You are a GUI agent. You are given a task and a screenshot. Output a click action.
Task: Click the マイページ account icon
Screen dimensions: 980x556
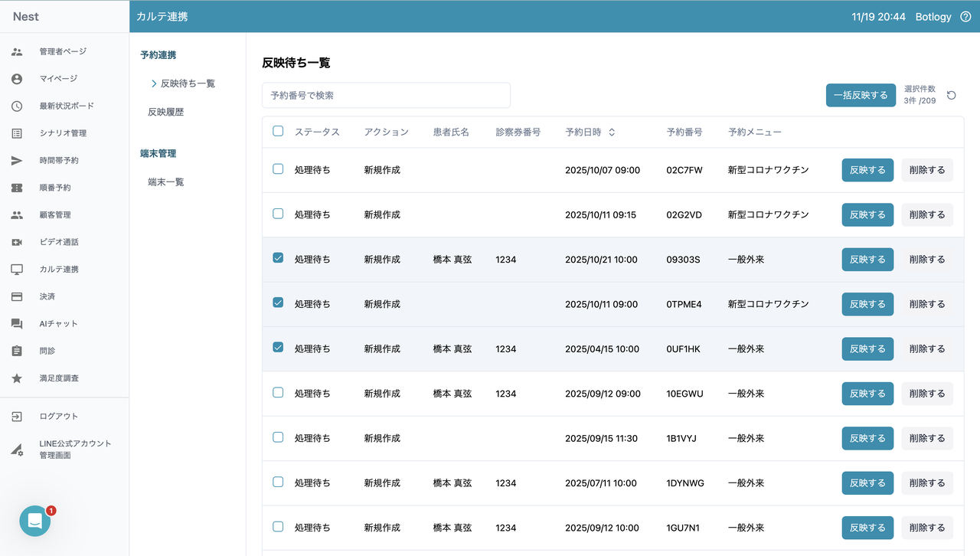coord(17,79)
